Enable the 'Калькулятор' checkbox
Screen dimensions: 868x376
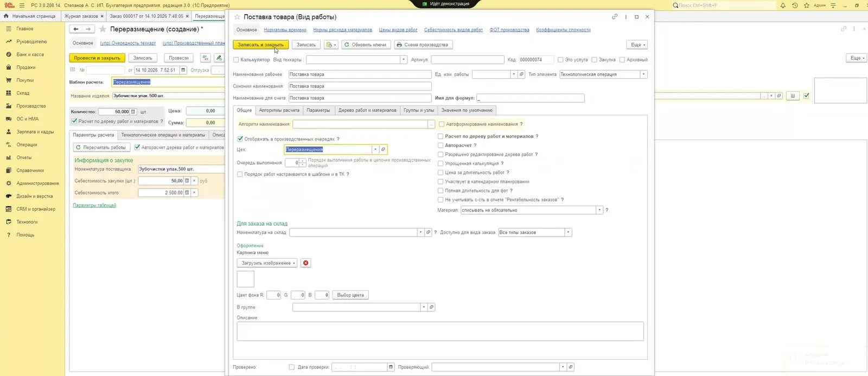pos(236,60)
